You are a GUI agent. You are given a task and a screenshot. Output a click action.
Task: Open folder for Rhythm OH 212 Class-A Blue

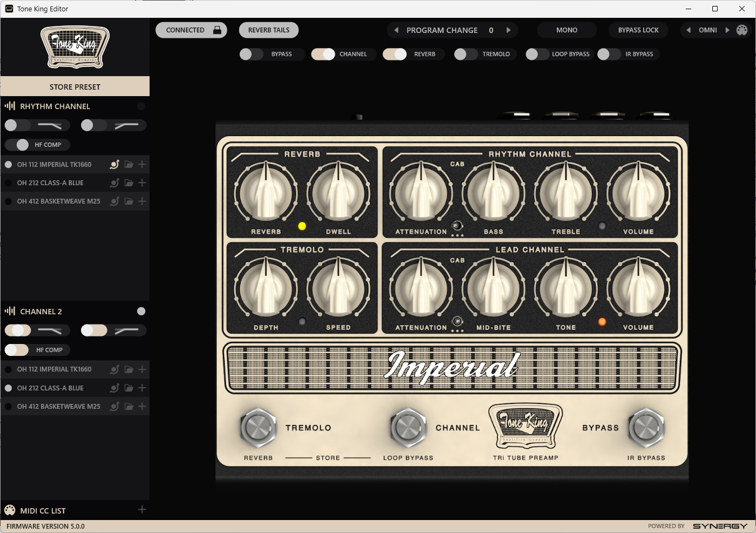pyautogui.click(x=129, y=183)
